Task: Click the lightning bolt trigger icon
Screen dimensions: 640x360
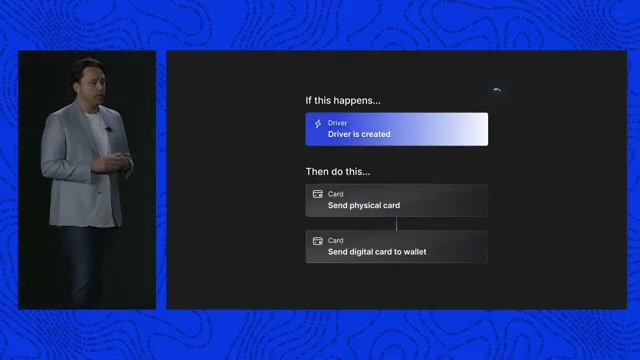Action: click(x=318, y=124)
